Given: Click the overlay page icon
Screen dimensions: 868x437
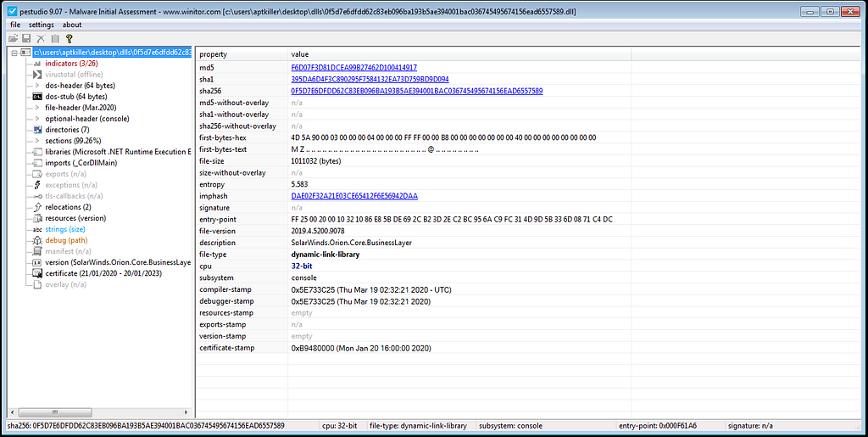Looking at the screenshot, I should tap(37, 285).
